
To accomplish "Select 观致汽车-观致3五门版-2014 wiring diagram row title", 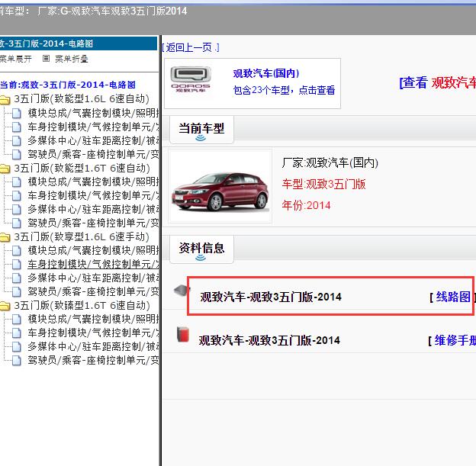I will [x=271, y=297].
